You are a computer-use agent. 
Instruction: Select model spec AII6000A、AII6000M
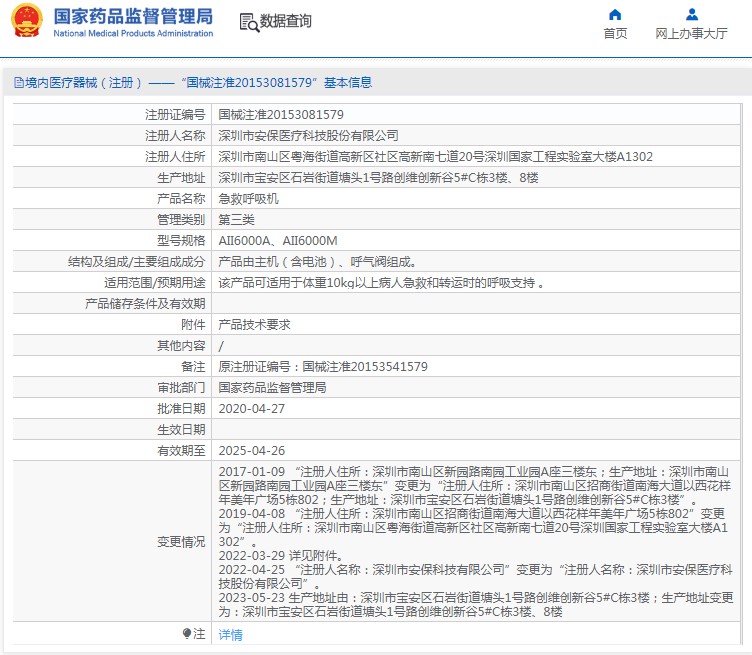click(278, 241)
